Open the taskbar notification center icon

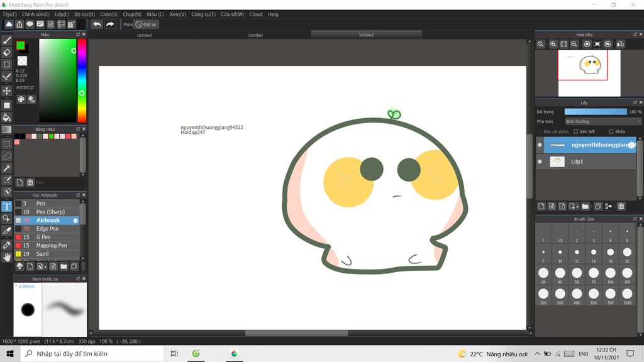630,353
